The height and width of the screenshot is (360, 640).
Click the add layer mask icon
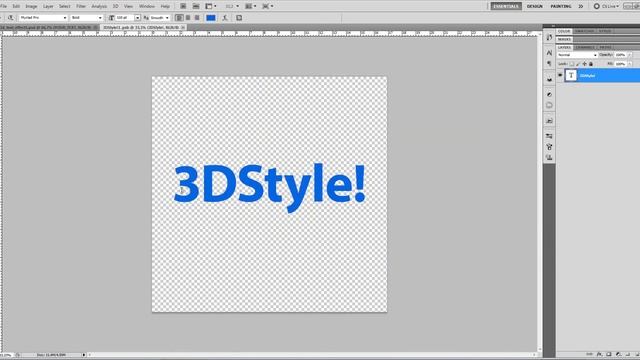pos(609,354)
